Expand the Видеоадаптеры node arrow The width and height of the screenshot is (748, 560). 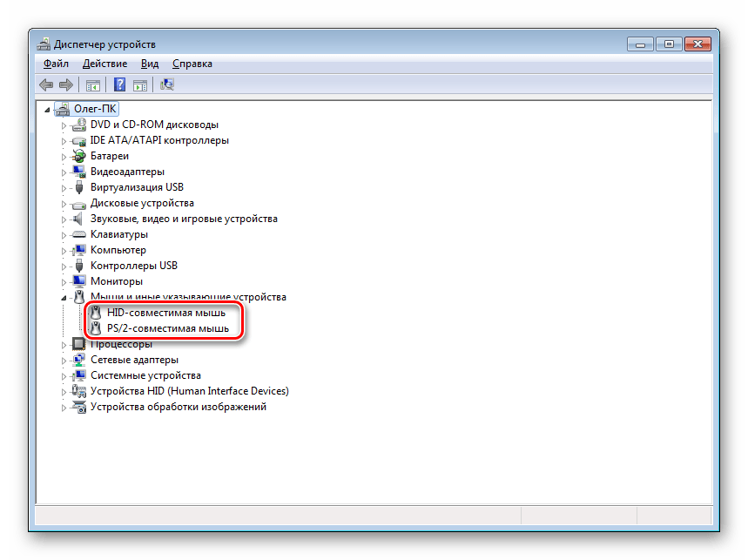pos(64,172)
